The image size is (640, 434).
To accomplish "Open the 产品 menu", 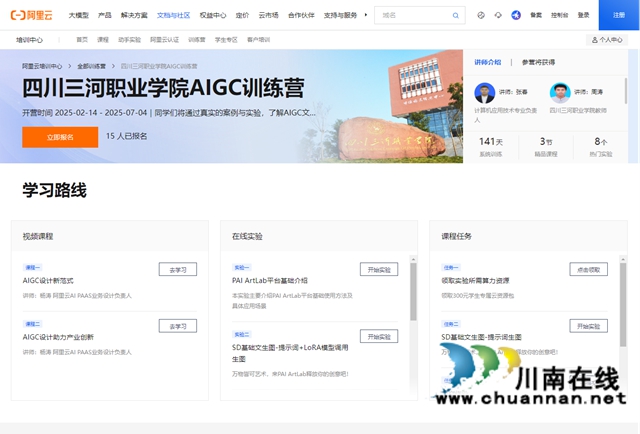I will pyautogui.click(x=104, y=15).
